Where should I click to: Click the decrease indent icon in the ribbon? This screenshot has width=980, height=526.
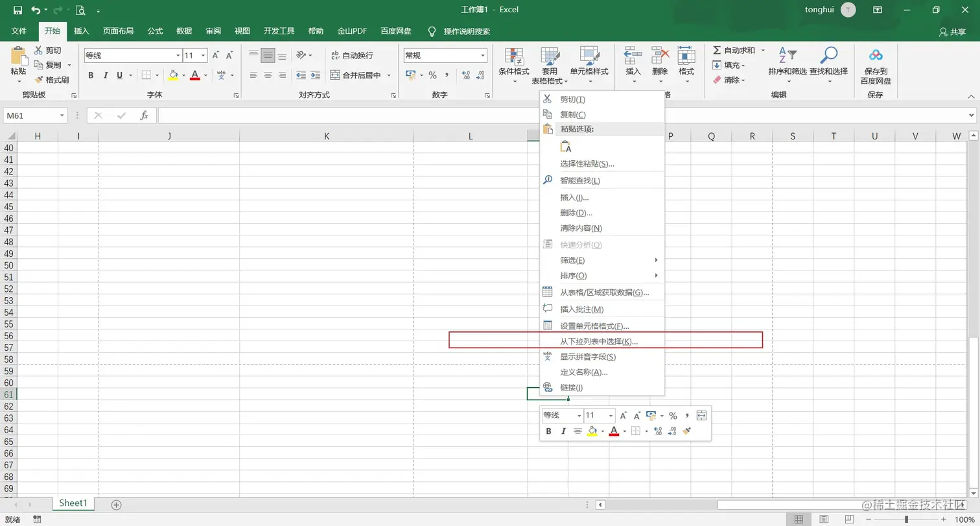(301, 75)
